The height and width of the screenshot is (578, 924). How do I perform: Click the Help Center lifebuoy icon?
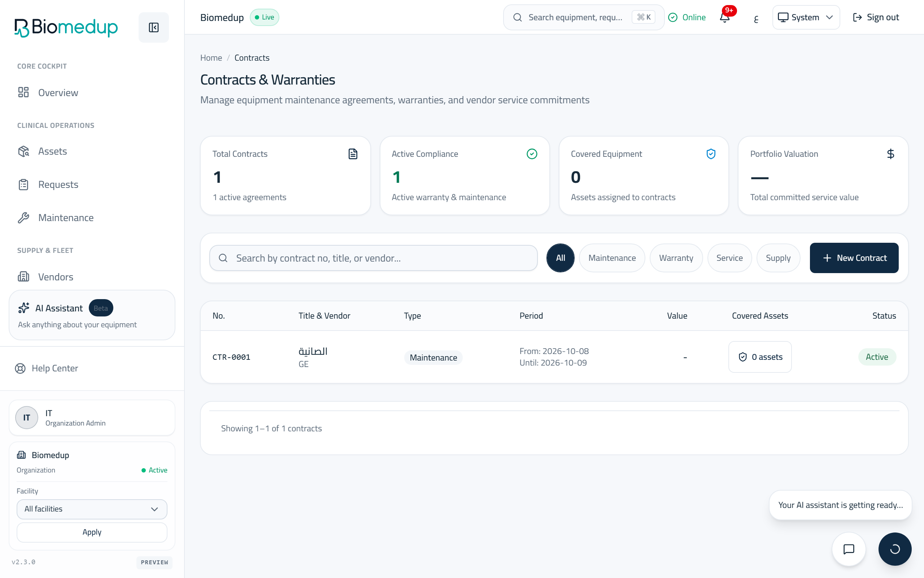[x=20, y=368]
